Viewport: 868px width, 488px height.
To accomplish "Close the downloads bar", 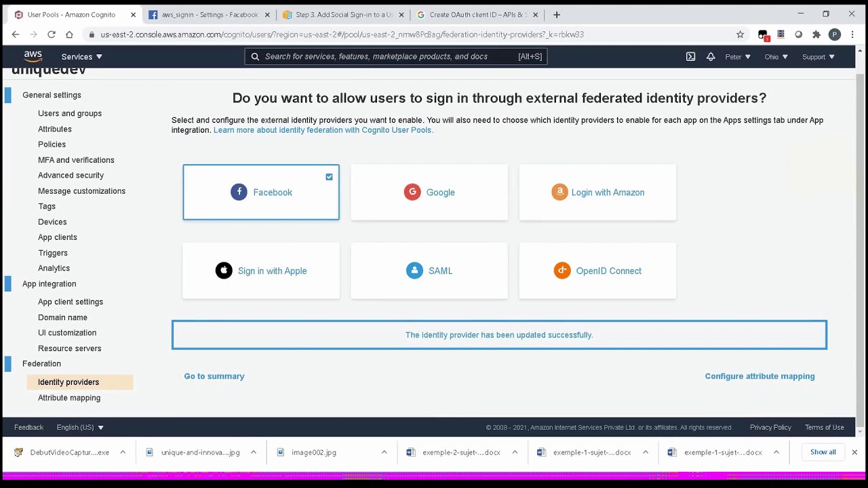I will point(854,452).
